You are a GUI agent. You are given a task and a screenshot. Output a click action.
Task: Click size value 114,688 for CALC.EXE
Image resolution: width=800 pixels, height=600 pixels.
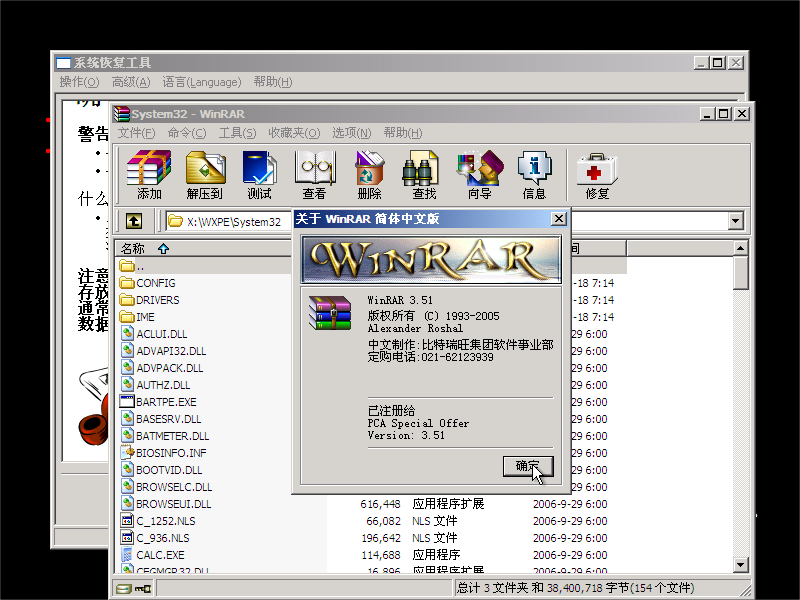(381, 555)
